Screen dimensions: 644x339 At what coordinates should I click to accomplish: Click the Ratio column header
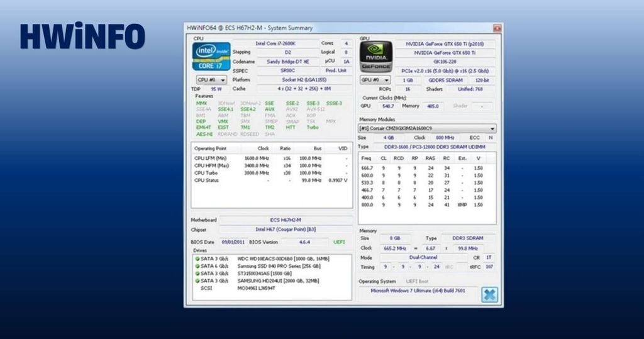(x=285, y=149)
